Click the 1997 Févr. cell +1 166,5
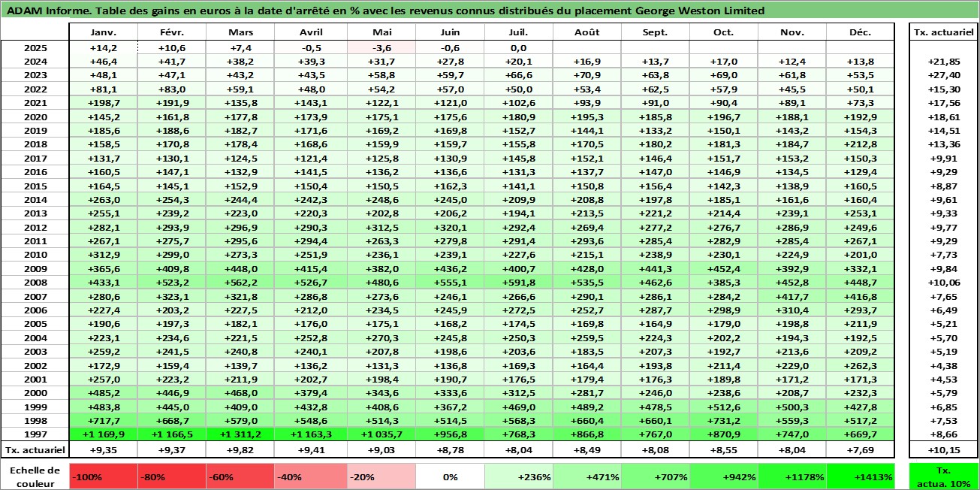Viewport: 980px width, 490px height. click(x=172, y=434)
